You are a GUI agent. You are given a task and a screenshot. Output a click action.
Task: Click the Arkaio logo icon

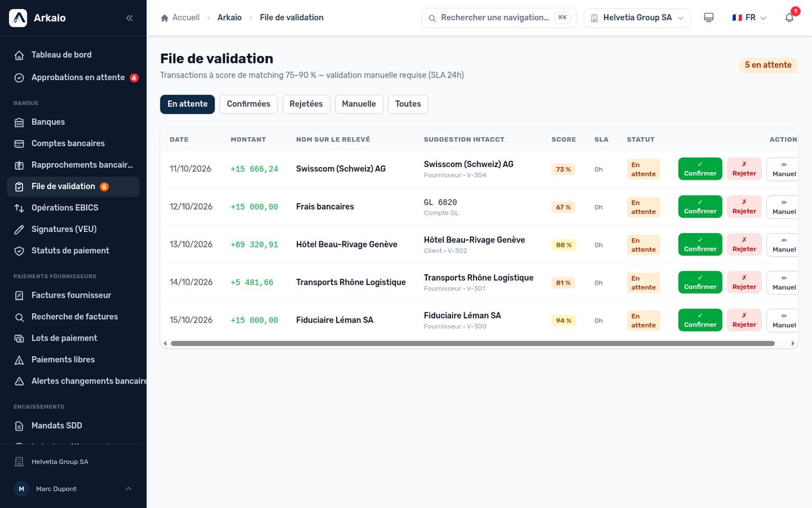coord(18,18)
